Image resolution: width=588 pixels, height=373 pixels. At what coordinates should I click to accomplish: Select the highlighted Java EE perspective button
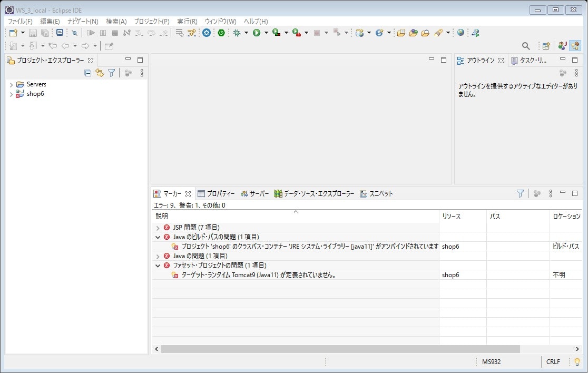[575, 46]
